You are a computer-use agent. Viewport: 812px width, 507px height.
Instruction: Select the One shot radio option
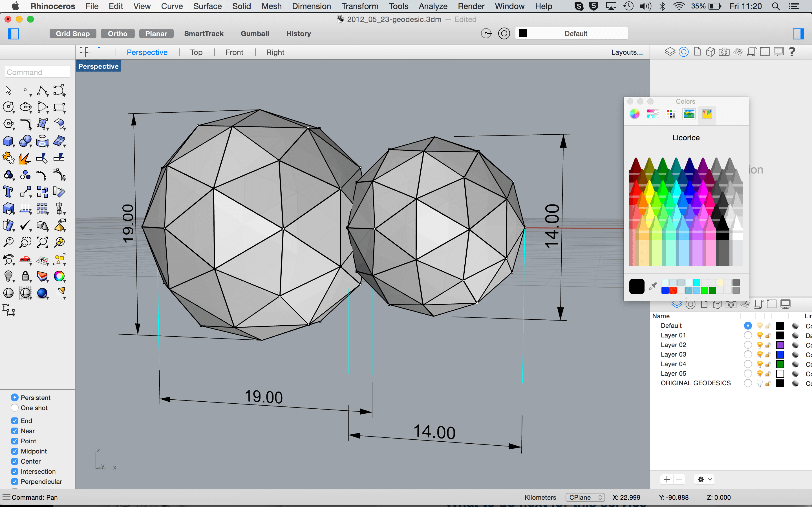click(15, 408)
